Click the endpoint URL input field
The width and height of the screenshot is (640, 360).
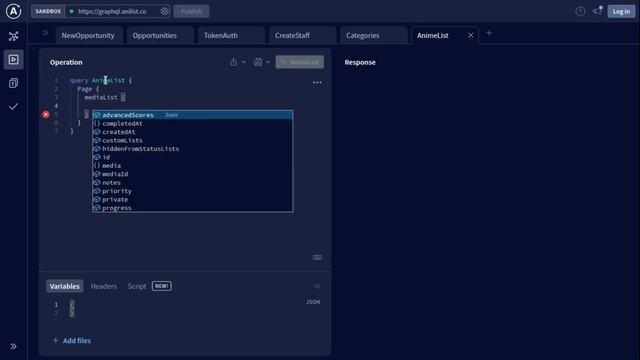(x=112, y=11)
